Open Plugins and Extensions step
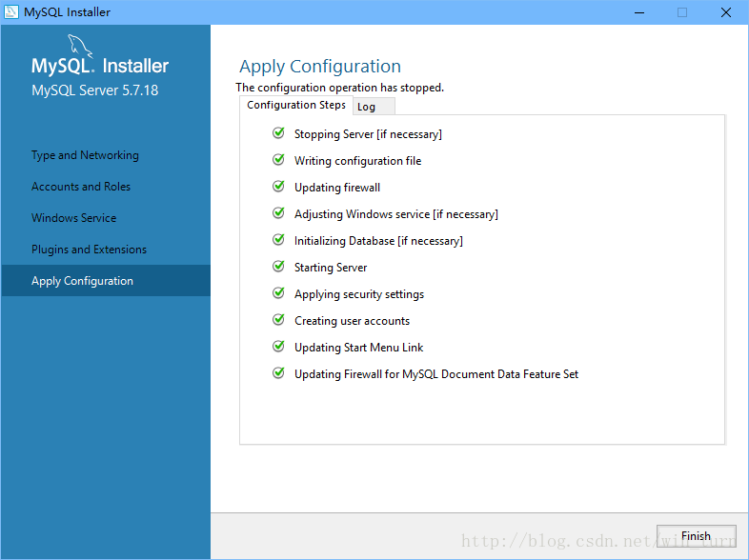749x560 pixels. click(x=89, y=250)
